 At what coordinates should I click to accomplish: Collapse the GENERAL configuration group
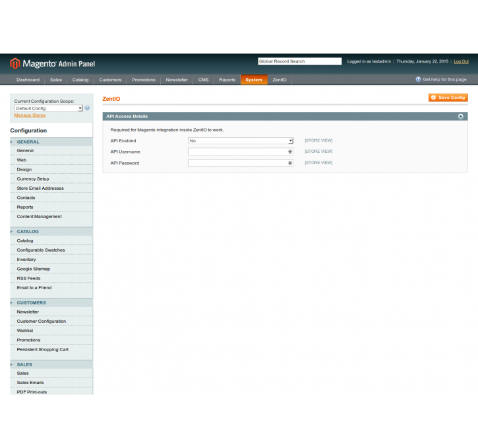pos(51,142)
